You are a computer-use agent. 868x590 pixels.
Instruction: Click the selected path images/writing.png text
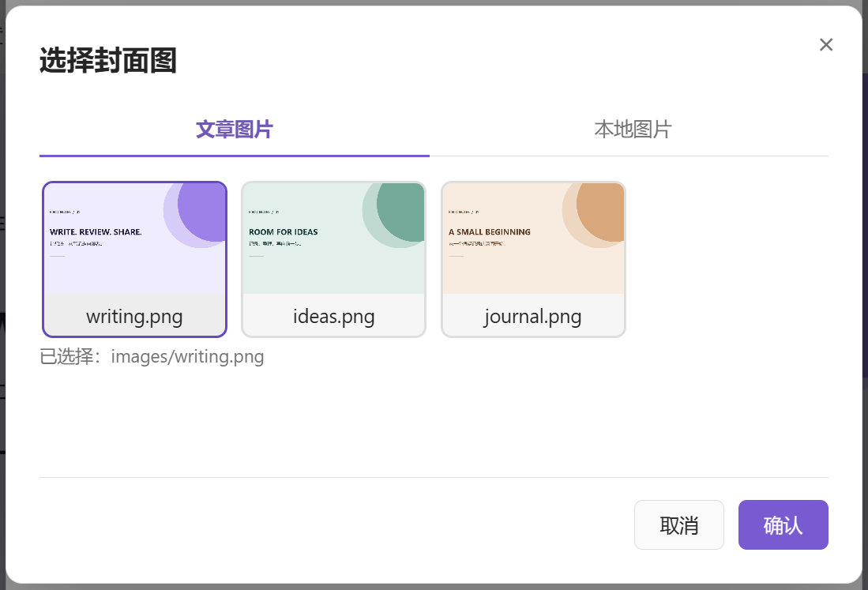(187, 356)
